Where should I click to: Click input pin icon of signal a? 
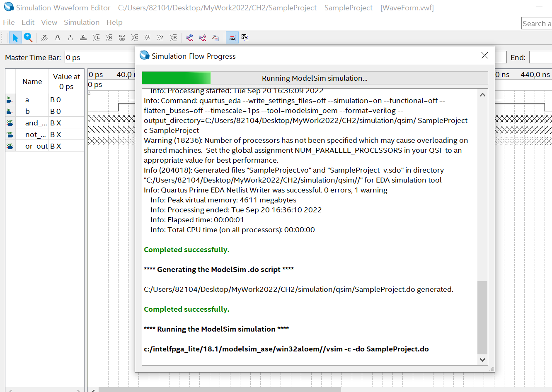(x=10, y=100)
